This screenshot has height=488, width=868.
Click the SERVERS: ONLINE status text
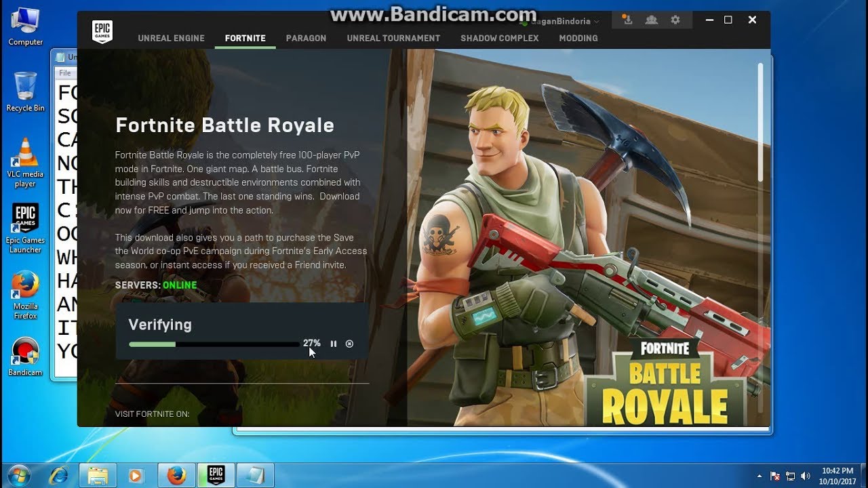coord(156,285)
